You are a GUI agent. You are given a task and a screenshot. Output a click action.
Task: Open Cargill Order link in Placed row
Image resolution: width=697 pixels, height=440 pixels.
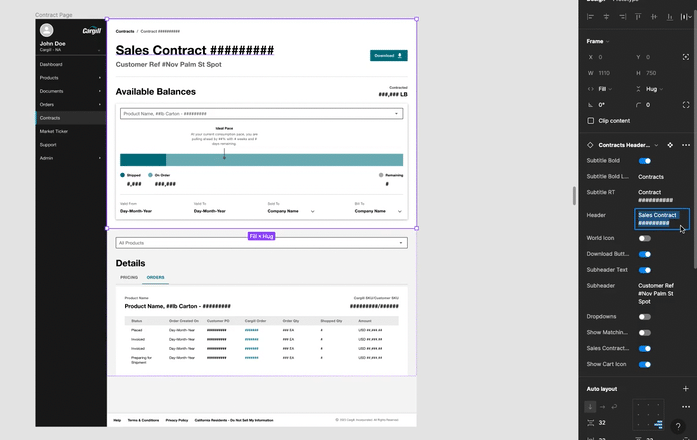click(252, 330)
